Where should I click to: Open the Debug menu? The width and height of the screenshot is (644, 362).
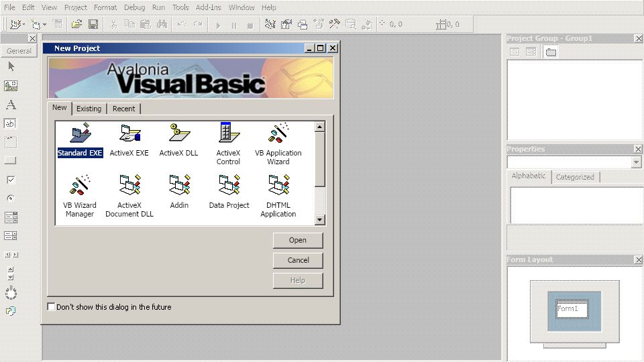(134, 7)
